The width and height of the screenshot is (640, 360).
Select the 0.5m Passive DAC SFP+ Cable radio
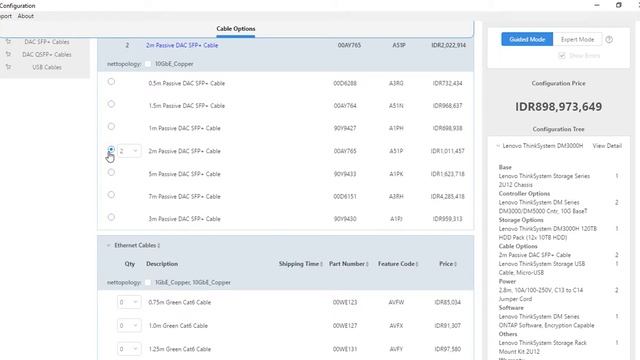point(111,82)
